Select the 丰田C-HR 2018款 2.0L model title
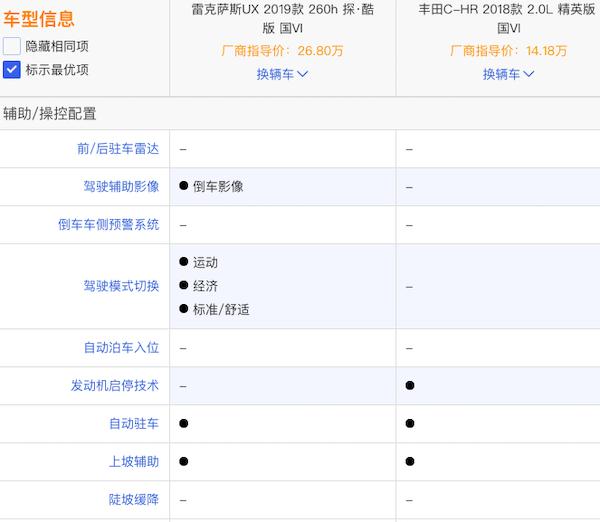The image size is (600, 522). 507,18
